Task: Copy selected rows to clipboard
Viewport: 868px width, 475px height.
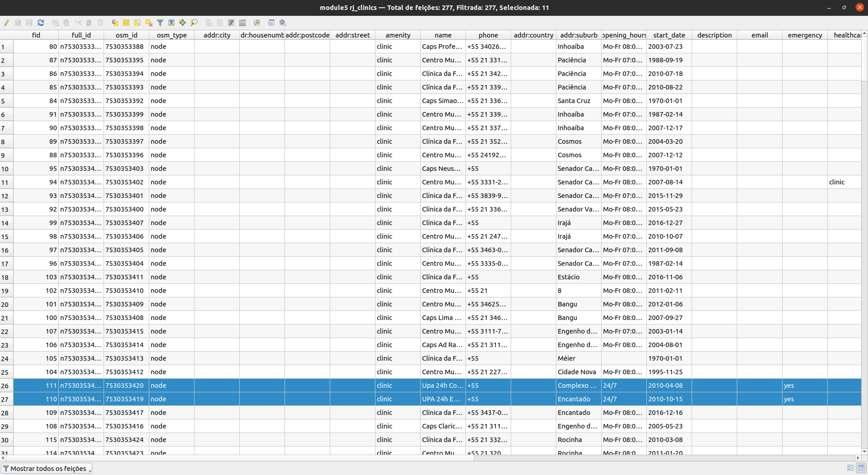Action: (x=89, y=23)
